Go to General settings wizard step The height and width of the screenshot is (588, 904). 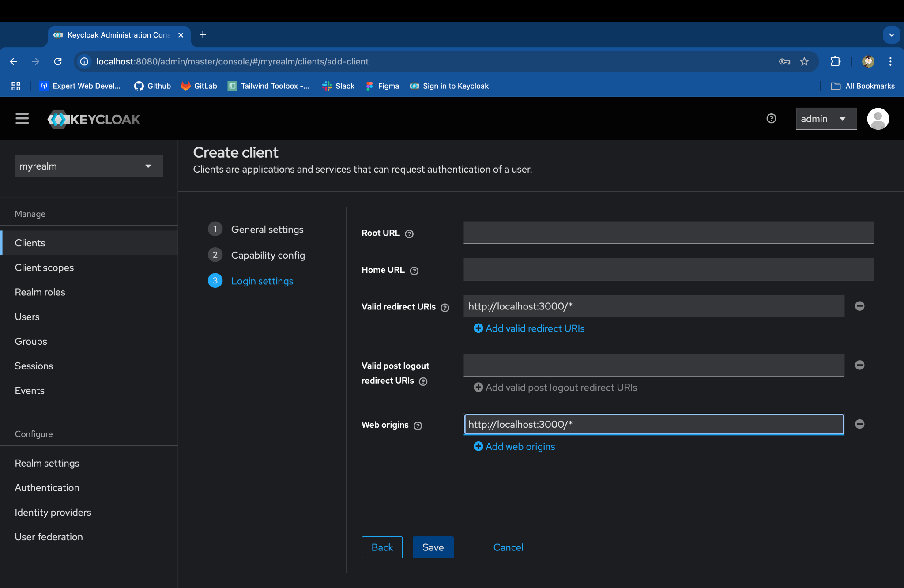click(x=267, y=230)
